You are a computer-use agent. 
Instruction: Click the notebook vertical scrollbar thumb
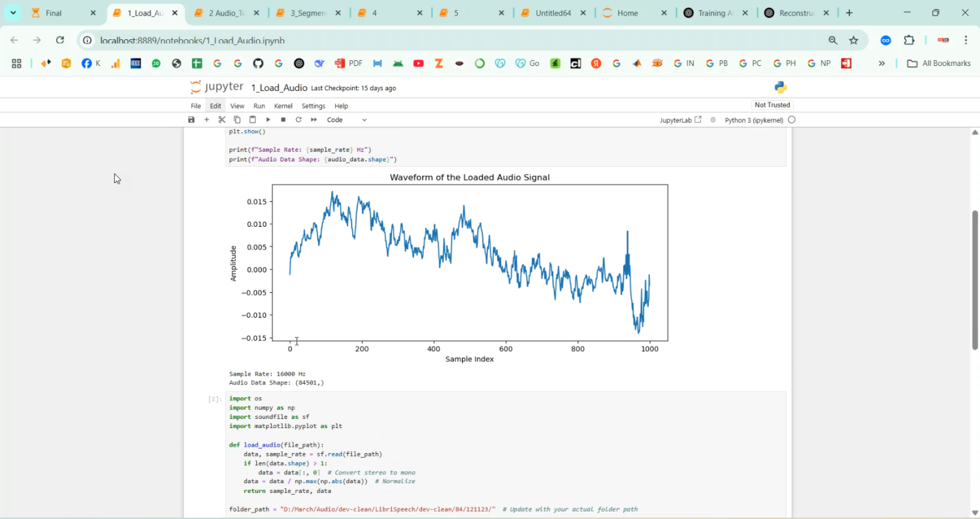point(975,280)
